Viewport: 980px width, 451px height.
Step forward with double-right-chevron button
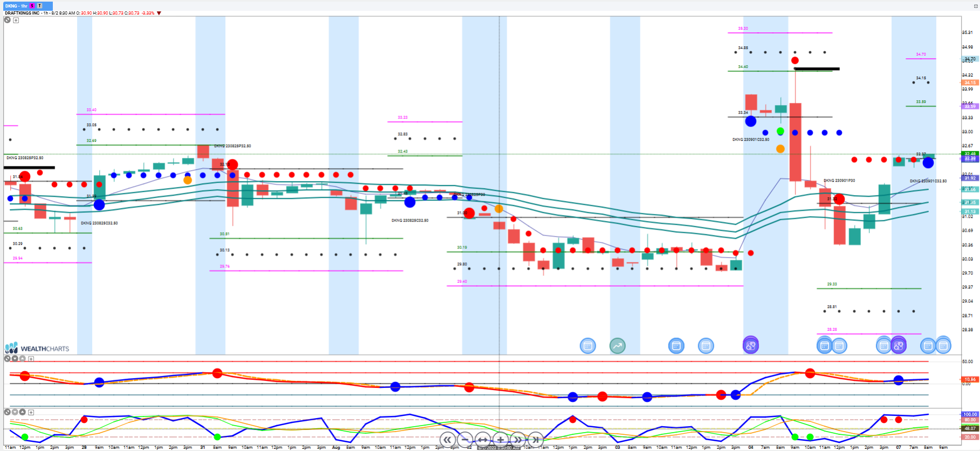(518, 440)
